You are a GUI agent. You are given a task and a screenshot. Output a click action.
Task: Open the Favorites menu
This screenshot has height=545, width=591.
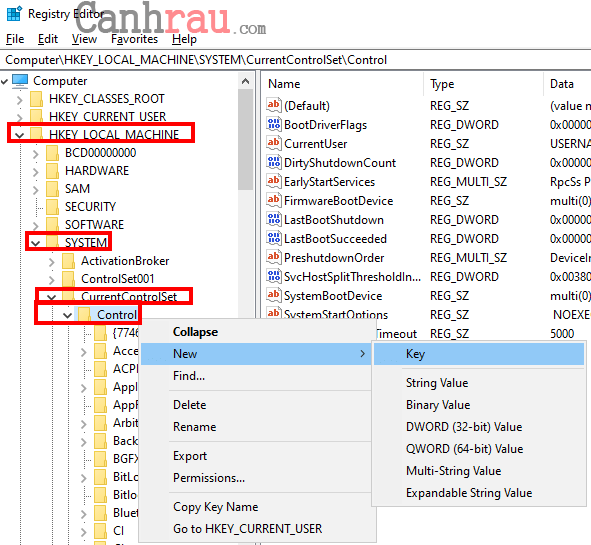tap(135, 39)
